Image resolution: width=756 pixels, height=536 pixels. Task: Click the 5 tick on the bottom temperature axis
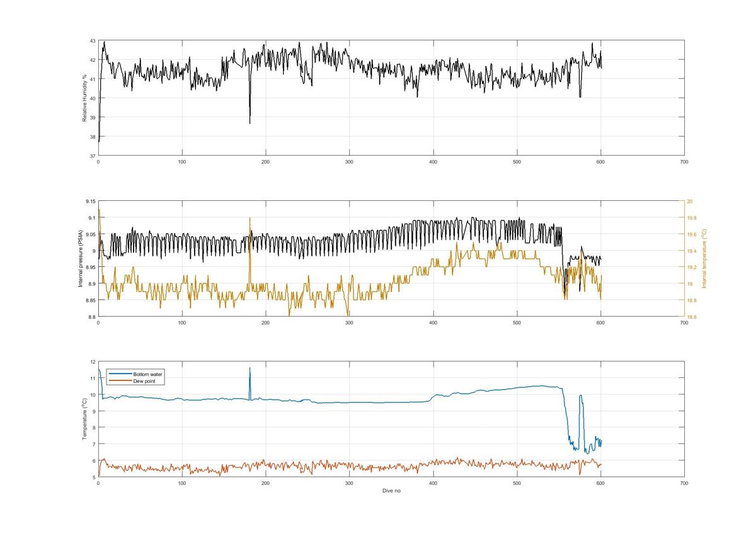tap(94, 477)
